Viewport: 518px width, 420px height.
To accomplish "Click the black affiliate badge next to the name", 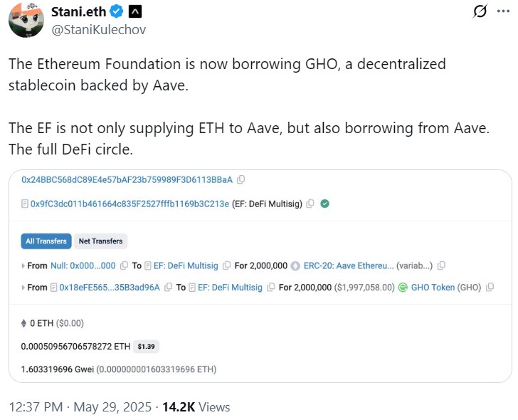I will click(x=135, y=11).
